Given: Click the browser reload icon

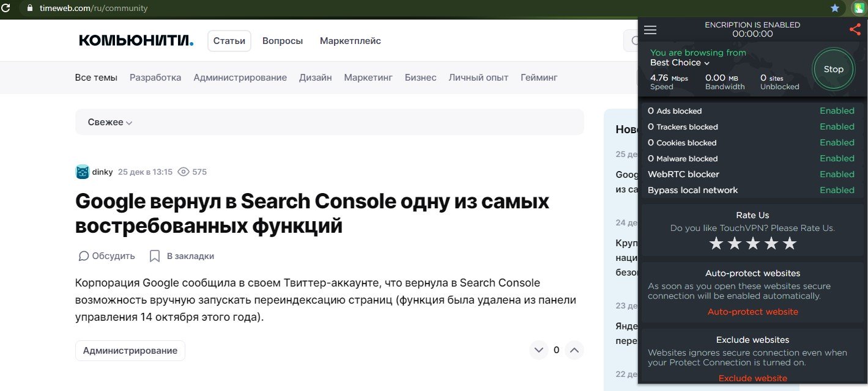Looking at the screenshot, I should click(6, 9).
